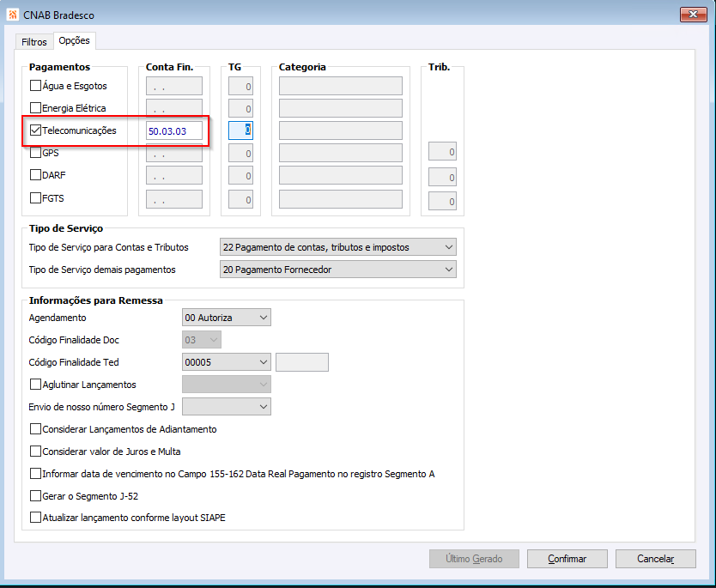Click Categoria field in GPS row
Screen dimensions: 716x588
tap(341, 153)
